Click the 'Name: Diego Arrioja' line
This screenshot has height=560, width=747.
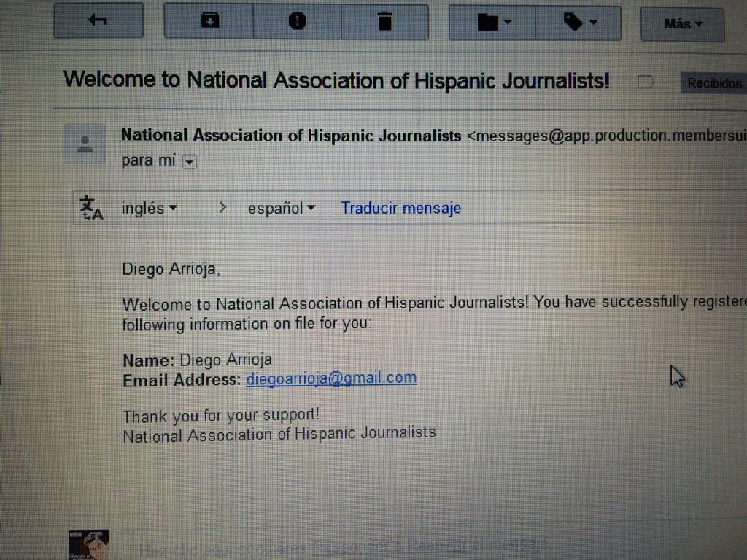coord(197,360)
